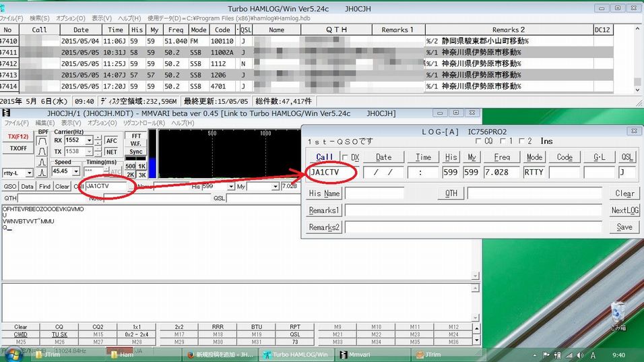
Task: Select the second-narrowest BPF filter shape icon
Action: (42, 162)
